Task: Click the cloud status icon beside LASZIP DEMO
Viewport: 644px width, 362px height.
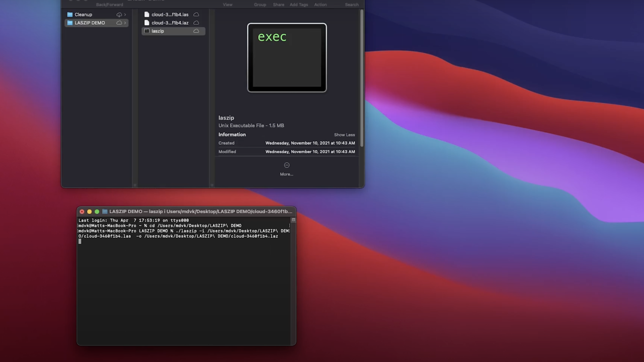Action: (119, 23)
